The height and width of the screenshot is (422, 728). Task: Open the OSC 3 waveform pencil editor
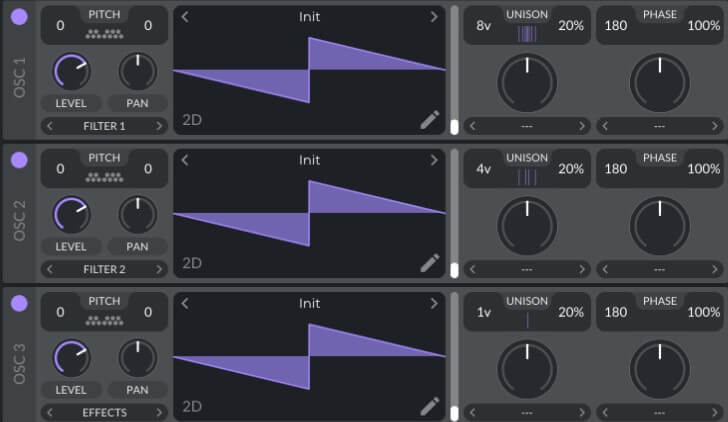click(430, 405)
